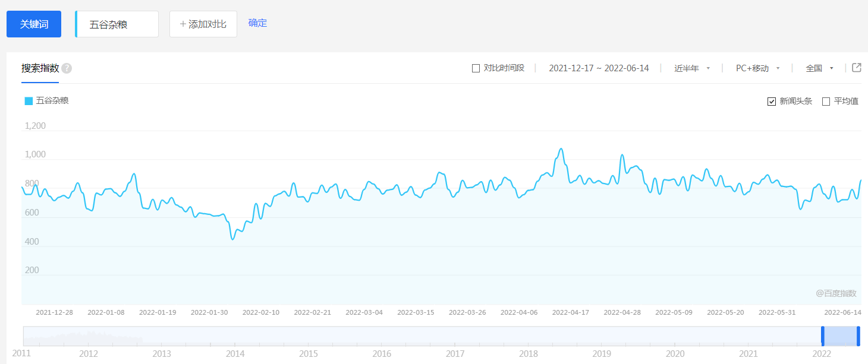Grab the right handle of timeline range
This screenshot has height=364, width=868.
[858, 336]
